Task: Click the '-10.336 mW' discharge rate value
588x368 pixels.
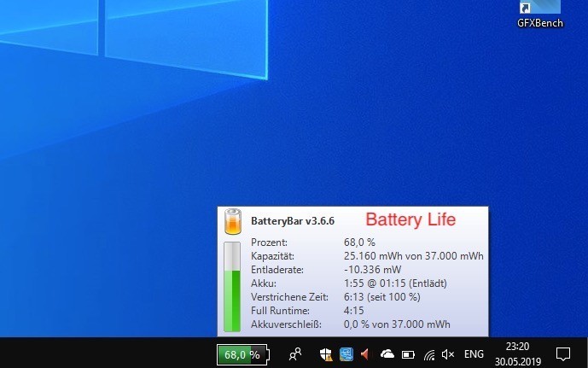Action: click(x=372, y=270)
